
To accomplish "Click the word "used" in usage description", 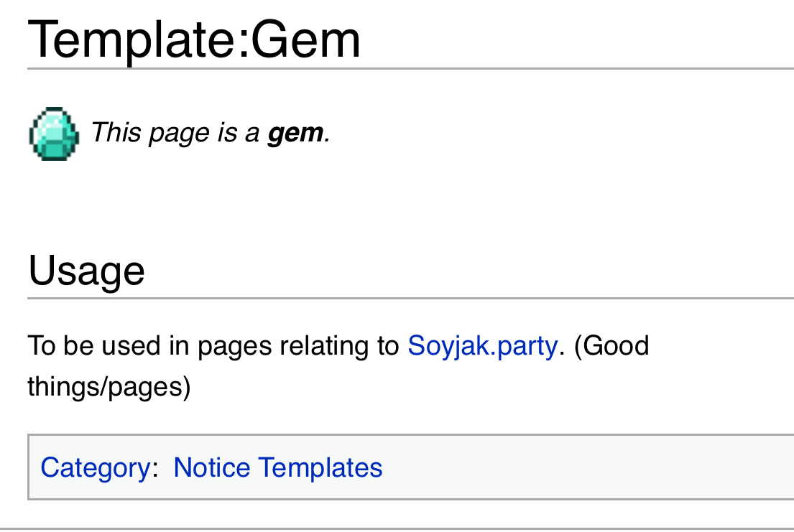I will [x=131, y=346].
